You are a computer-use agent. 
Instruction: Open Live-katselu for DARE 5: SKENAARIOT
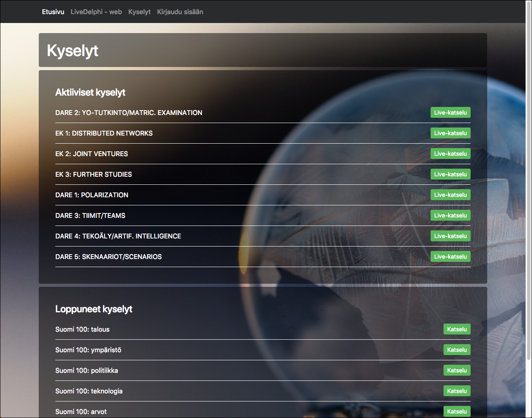pos(450,257)
